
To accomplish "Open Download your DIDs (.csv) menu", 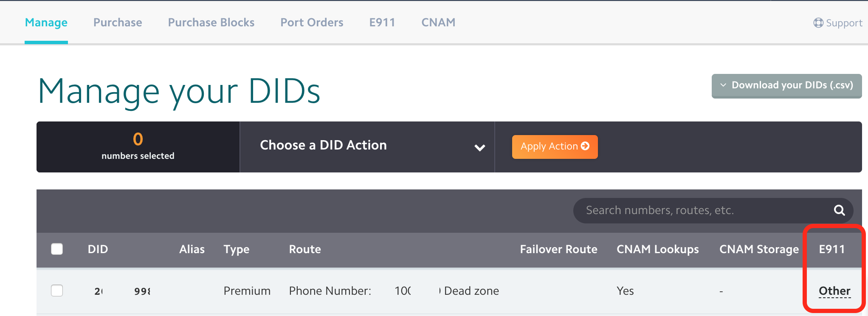I will tap(786, 86).
